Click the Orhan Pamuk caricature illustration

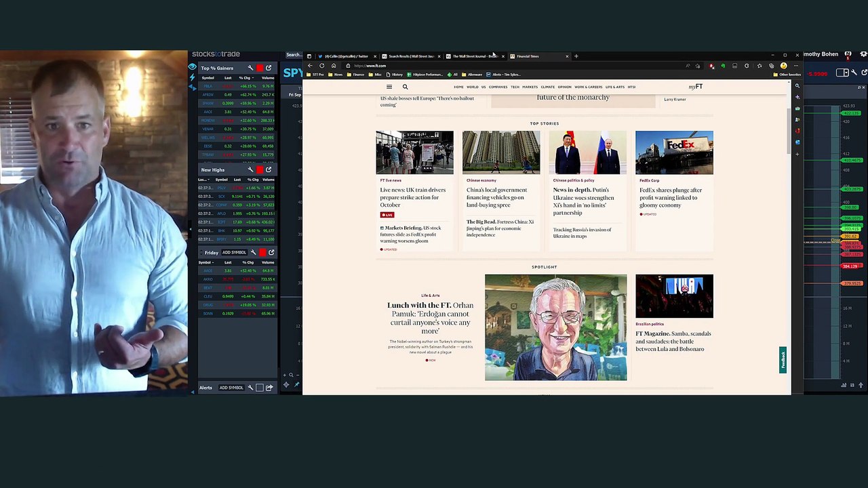click(556, 327)
